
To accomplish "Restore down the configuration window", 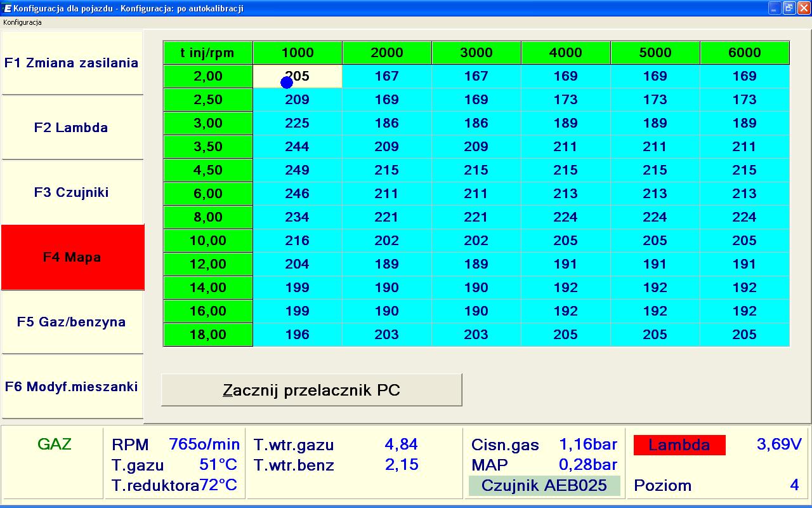I will point(789,8).
